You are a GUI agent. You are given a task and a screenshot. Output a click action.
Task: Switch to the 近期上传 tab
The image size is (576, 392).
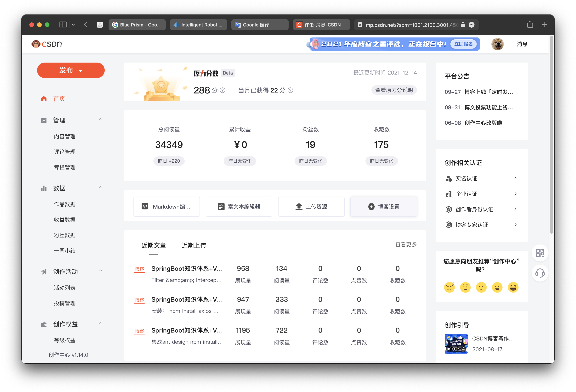[x=194, y=245]
